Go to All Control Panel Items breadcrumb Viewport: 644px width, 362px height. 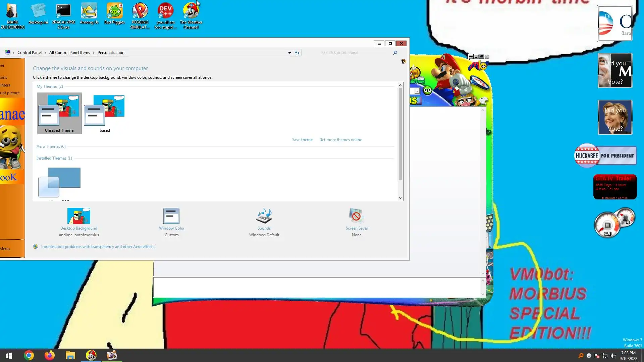coord(69,53)
